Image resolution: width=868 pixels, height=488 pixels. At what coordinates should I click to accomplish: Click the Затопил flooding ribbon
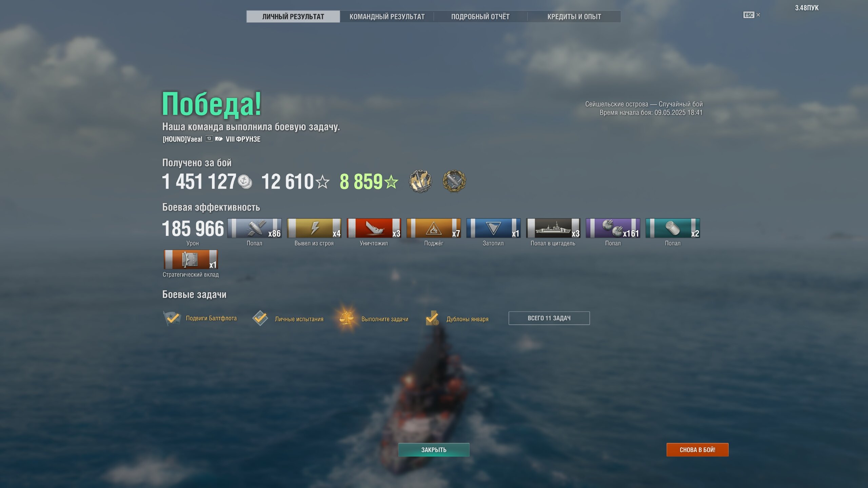(493, 228)
